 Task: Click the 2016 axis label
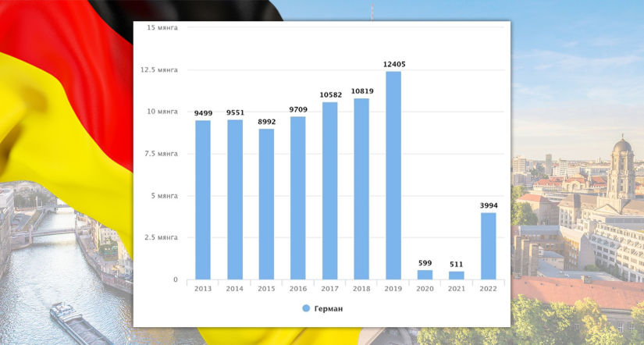[x=298, y=289]
